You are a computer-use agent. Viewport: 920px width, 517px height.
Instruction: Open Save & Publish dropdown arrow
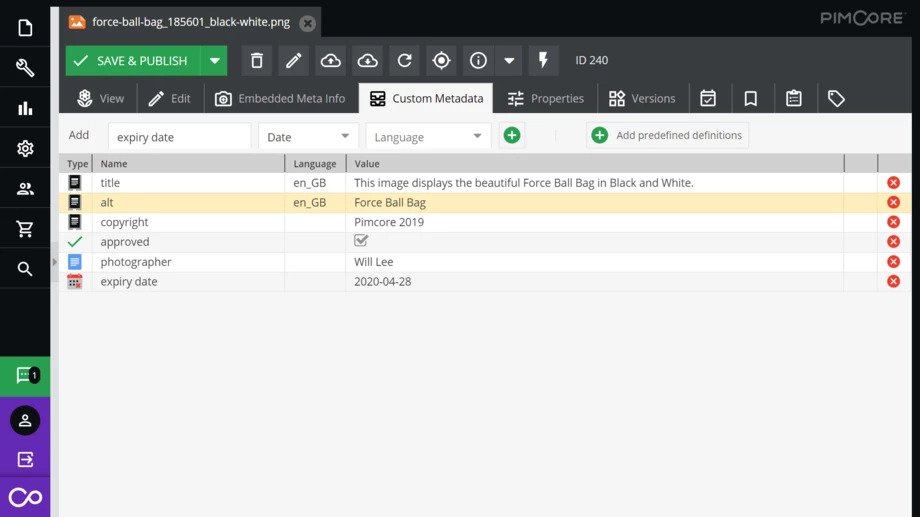pyautogui.click(x=215, y=60)
